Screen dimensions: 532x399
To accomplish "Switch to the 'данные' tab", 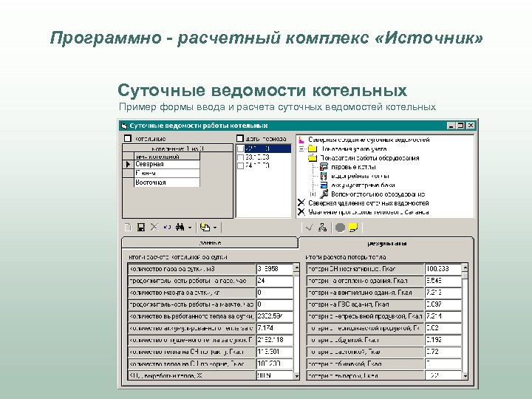I will point(209,243).
